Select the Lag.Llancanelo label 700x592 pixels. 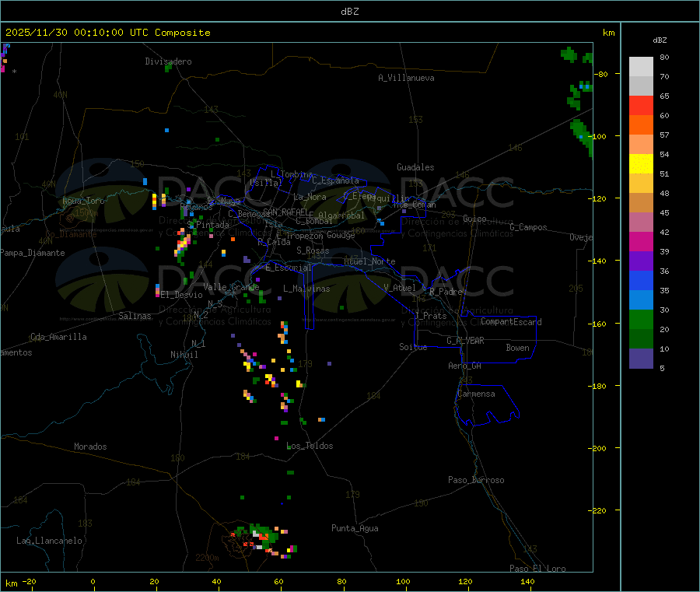49,541
